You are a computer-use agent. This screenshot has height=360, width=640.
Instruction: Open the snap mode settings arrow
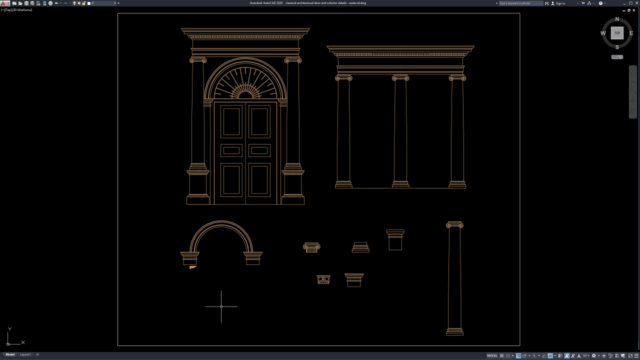click(513, 356)
